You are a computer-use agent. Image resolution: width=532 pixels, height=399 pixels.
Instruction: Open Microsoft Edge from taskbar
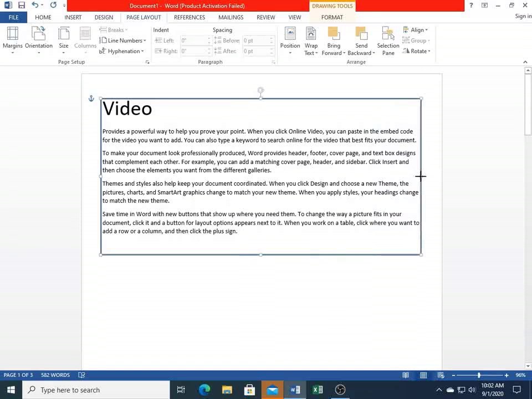[x=204, y=390]
